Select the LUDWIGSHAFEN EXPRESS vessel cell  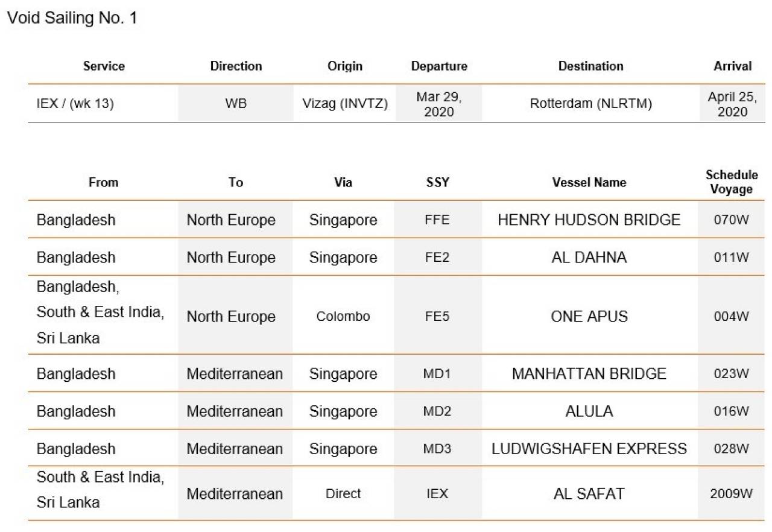coord(589,449)
